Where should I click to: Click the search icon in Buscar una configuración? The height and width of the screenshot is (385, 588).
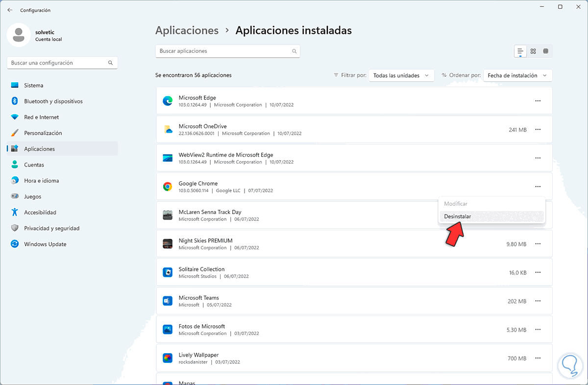click(x=110, y=63)
